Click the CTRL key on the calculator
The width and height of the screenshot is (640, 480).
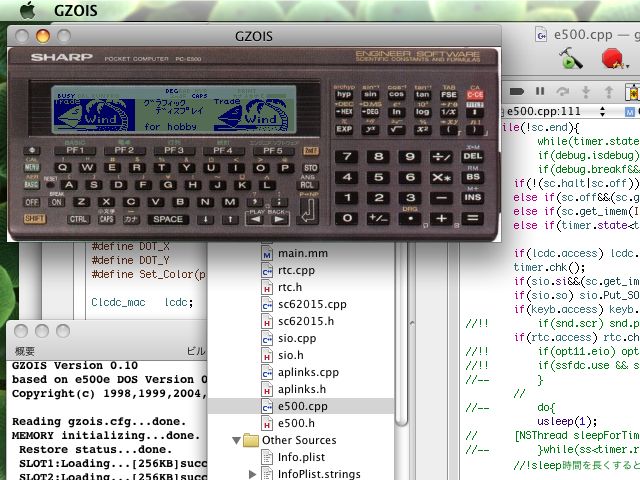(78, 219)
